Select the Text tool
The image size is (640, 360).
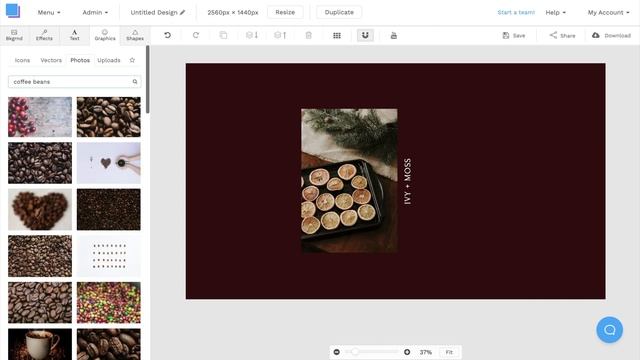pos(74,35)
